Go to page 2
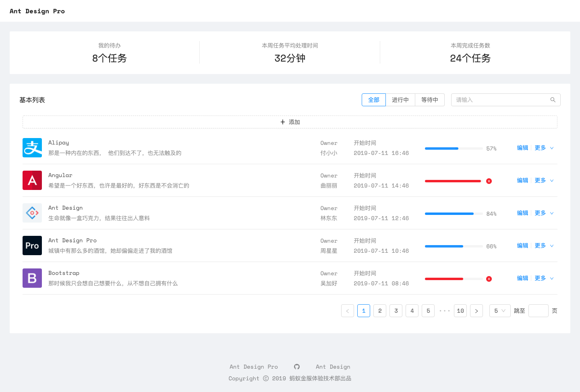Image resolution: width=580 pixels, height=392 pixels. pyautogui.click(x=380, y=311)
